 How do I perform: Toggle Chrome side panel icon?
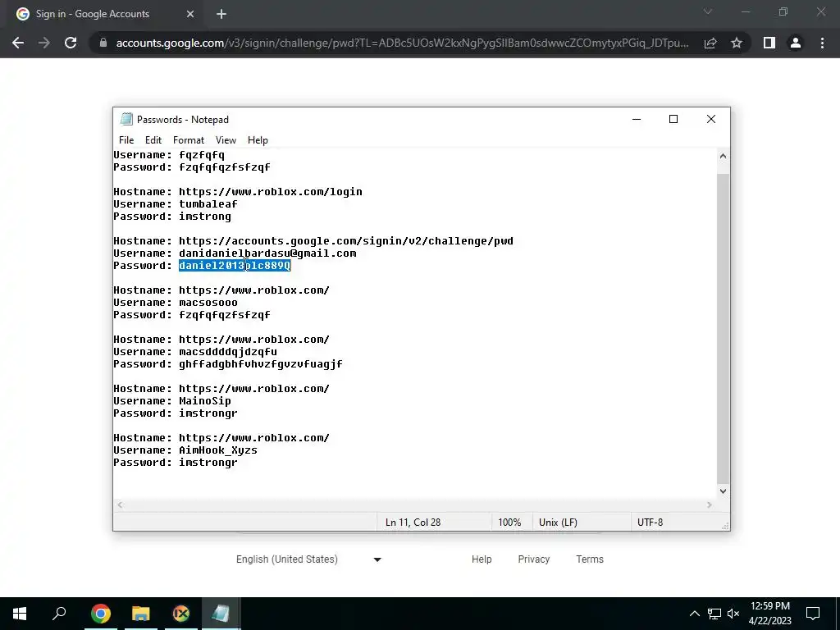(x=769, y=43)
